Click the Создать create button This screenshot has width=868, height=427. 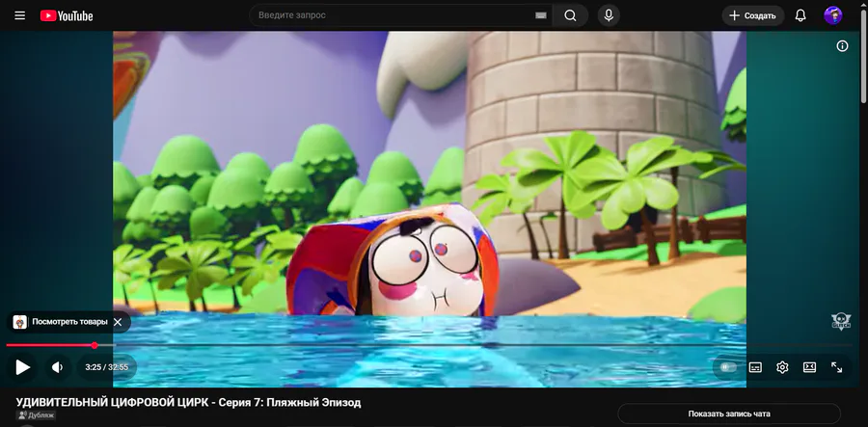(x=753, y=16)
